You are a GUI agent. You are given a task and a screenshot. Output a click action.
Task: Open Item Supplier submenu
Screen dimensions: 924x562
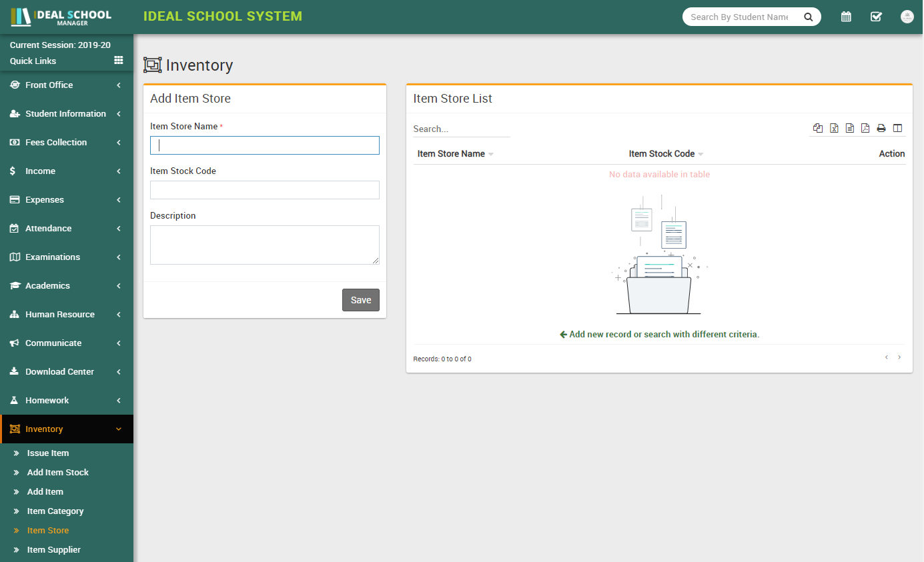(53, 549)
